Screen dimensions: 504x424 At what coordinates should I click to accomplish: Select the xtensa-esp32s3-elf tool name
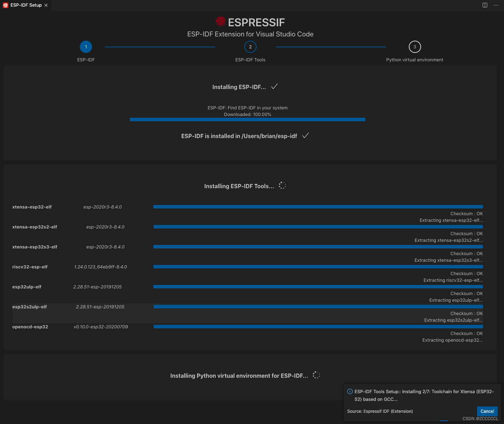click(35, 247)
